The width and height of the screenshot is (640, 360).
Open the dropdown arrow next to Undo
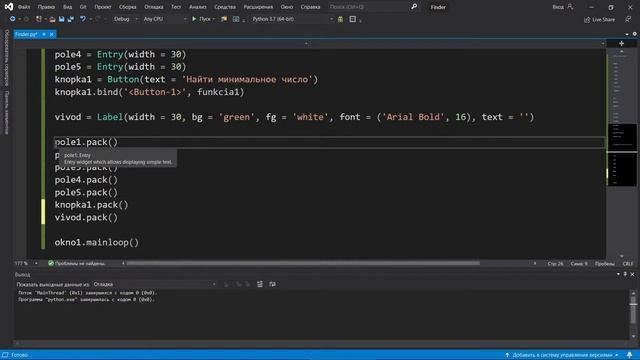coord(91,19)
